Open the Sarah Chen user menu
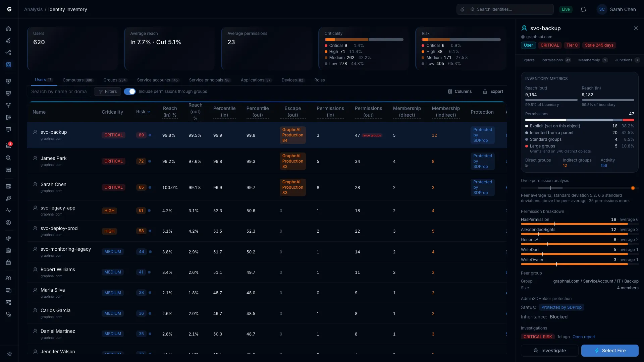Image resolution: width=644 pixels, height=362 pixels. pos(616,9)
